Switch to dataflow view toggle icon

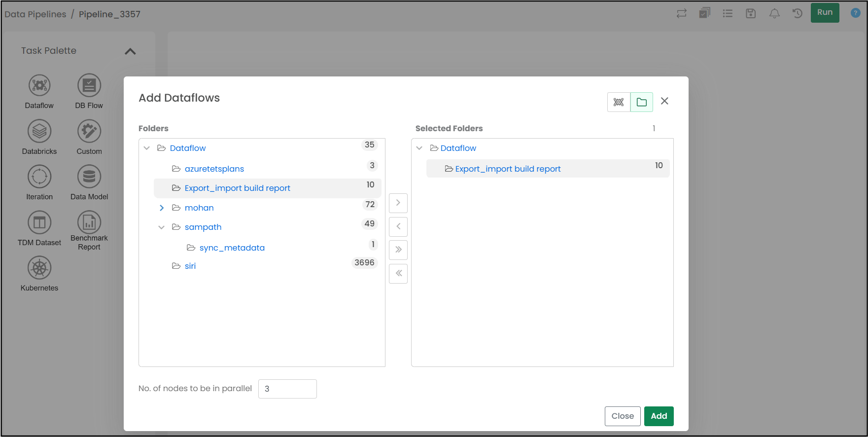click(x=619, y=102)
